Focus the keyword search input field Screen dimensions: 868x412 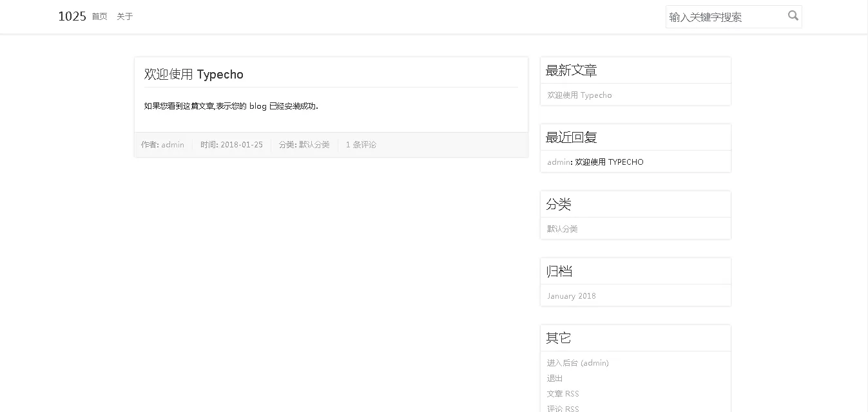coord(725,17)
